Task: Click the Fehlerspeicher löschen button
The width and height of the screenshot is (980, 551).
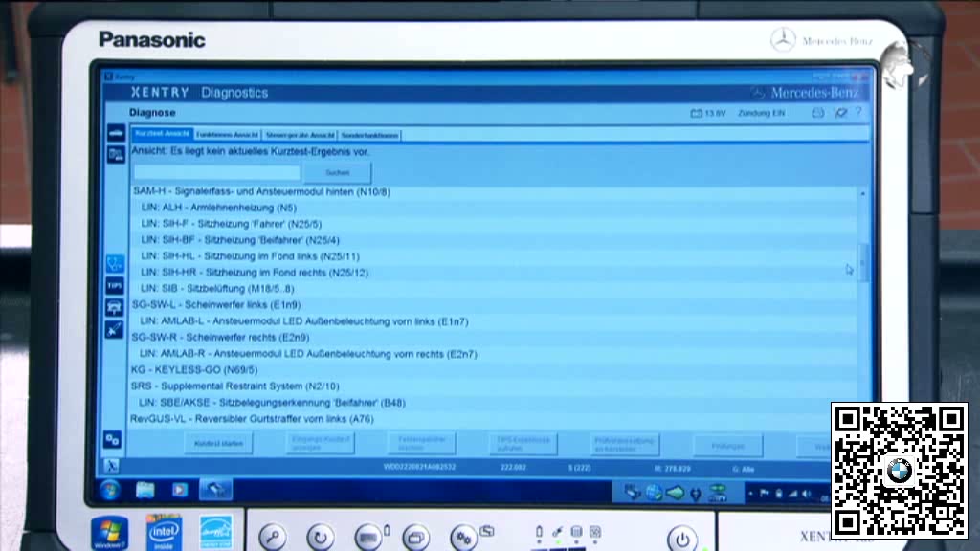Action: click(421, 444)
